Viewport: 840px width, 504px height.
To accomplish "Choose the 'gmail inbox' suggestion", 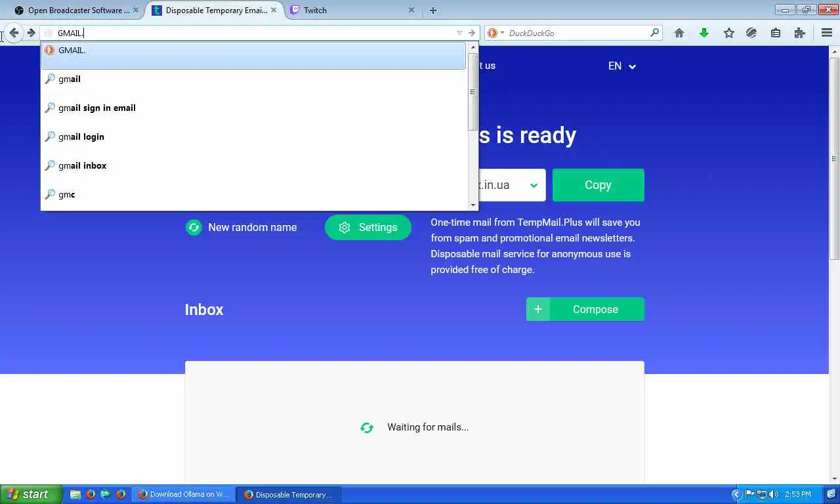I will coord(253,165).
